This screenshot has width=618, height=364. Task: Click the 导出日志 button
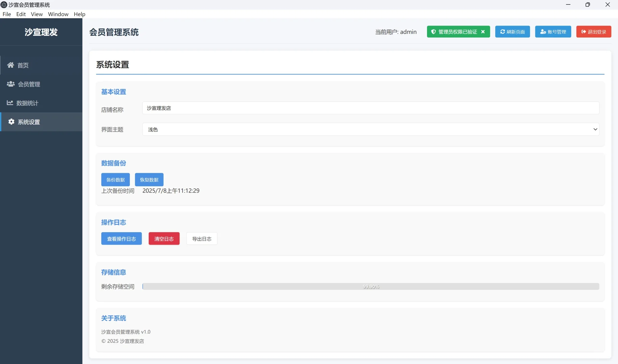202,239
